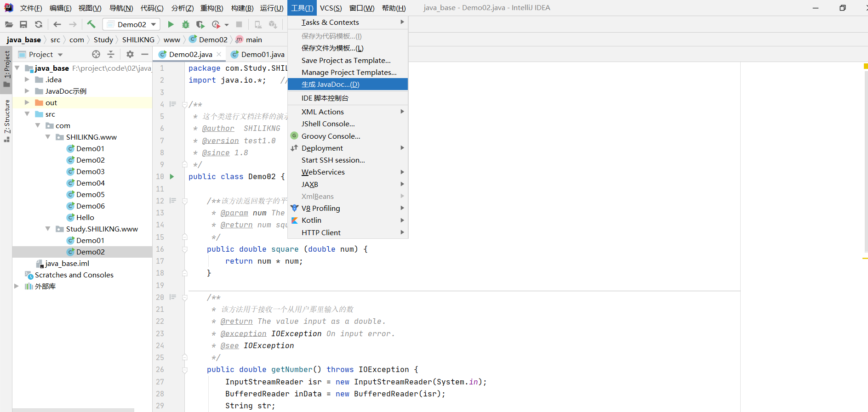The height and width of the screenshot is (412, 868).
Task: Open the XML Actions submenu
Action: point(348,112)
